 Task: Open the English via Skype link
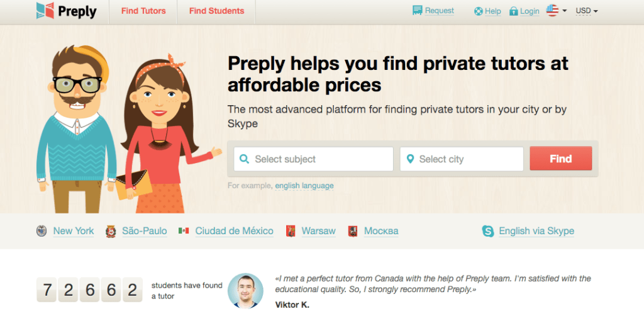click(536, 231)
